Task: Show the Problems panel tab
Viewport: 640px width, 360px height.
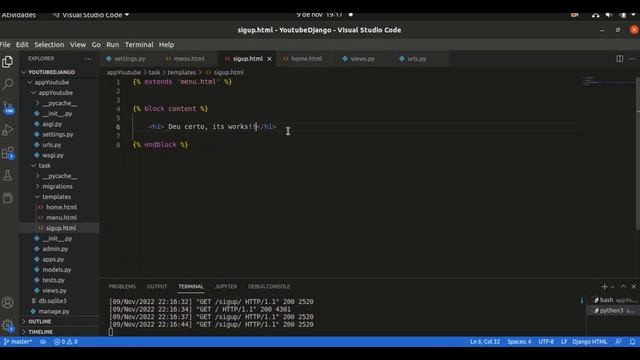Action: pyautogui.click(x=122, y=287)
